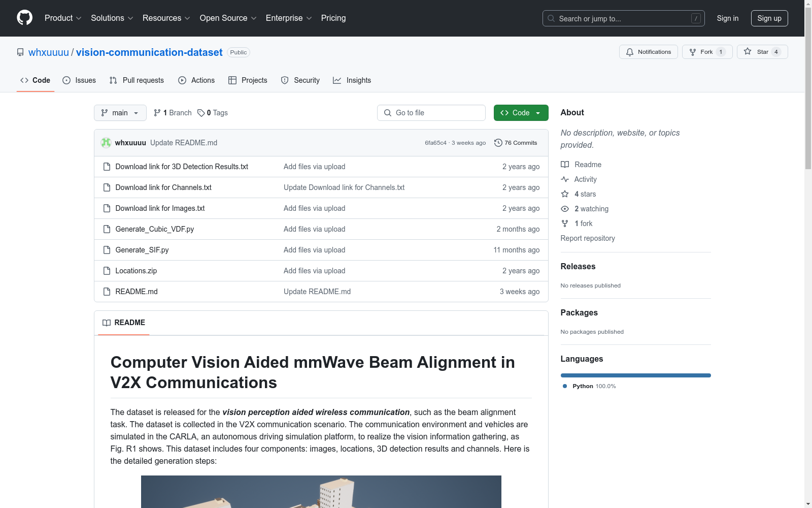Open the Update README.md commit message in header
Screen dimensions: 812x508
tap(184, 143)
